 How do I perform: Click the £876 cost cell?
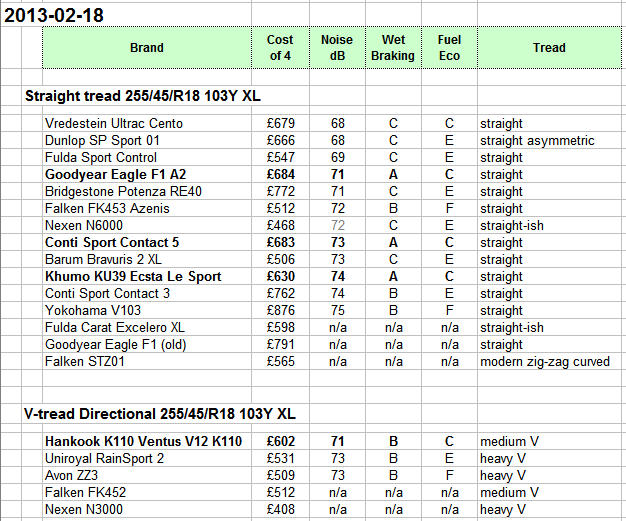(x=281, y=310)
